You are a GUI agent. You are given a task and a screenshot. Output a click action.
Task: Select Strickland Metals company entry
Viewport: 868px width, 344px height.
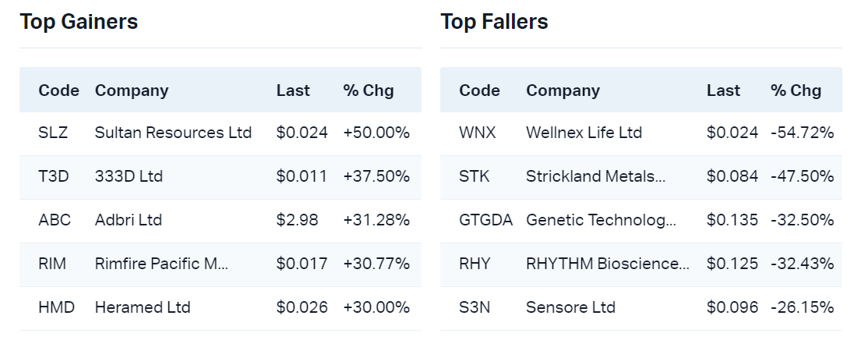596,176
